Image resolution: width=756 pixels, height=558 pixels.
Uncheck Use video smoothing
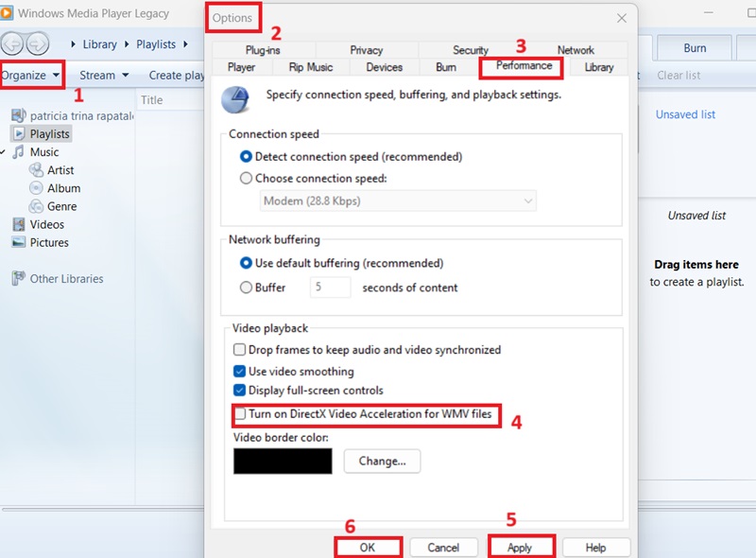point(239,371)
